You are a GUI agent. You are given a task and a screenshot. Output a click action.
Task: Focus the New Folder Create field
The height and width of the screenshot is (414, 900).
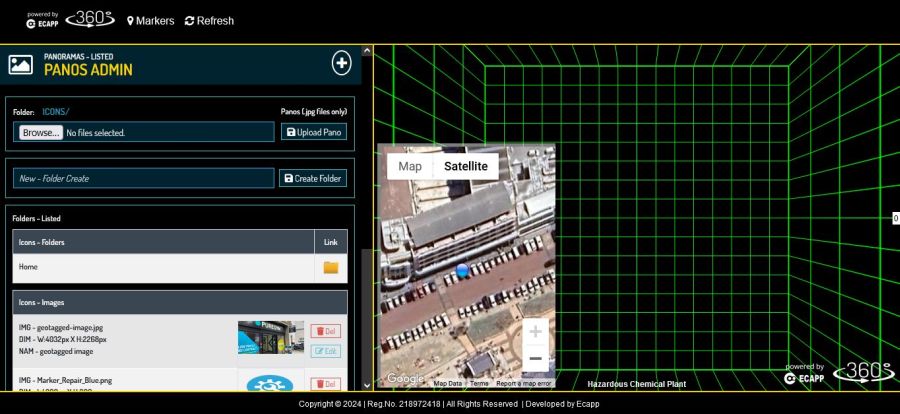[x=143, y=178]
